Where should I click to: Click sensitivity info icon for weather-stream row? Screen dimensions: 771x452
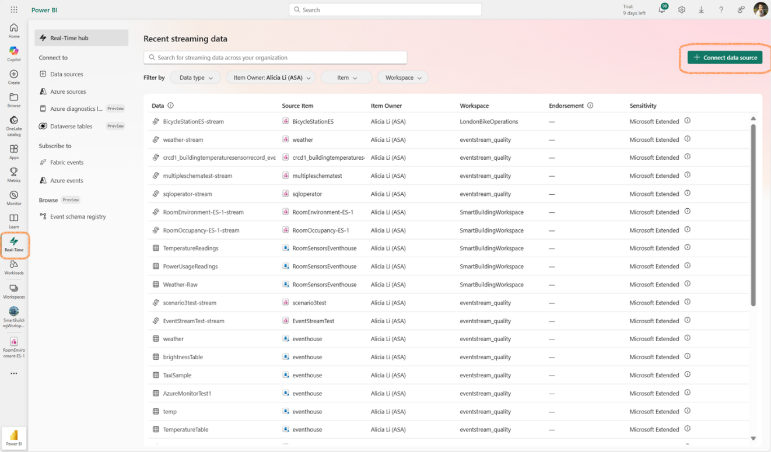coord(687,139)
